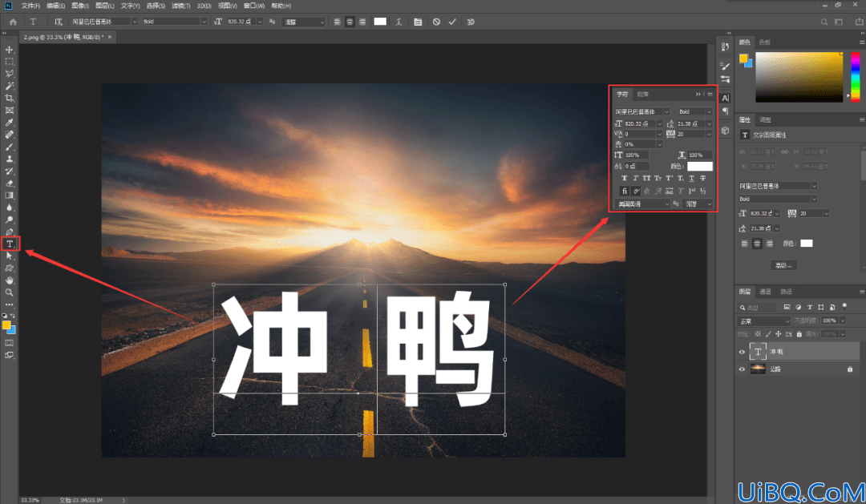
Task: Commit the current text edits
Action: (x=452, y=22)
